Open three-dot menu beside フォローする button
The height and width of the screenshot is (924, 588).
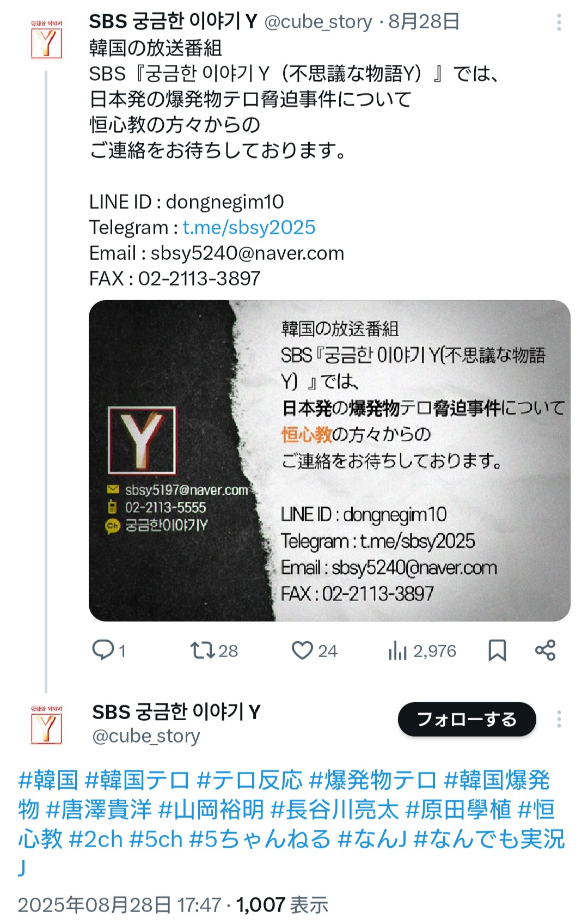559,719
